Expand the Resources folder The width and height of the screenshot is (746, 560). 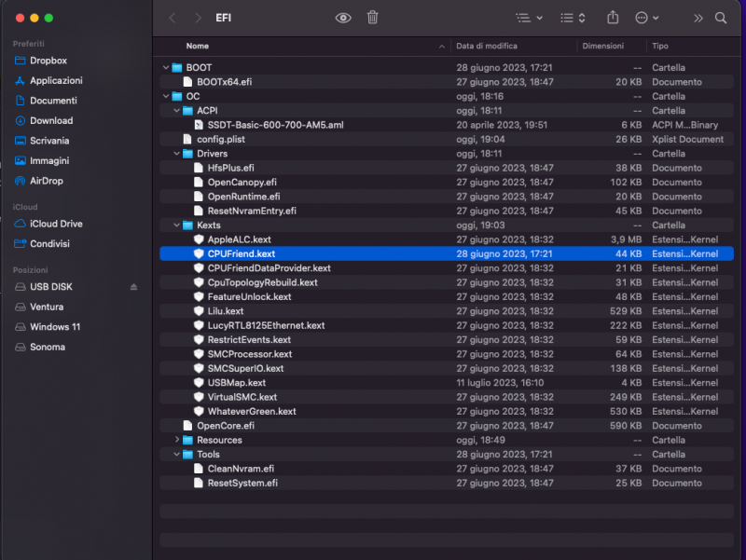click(x=176, y=440)
